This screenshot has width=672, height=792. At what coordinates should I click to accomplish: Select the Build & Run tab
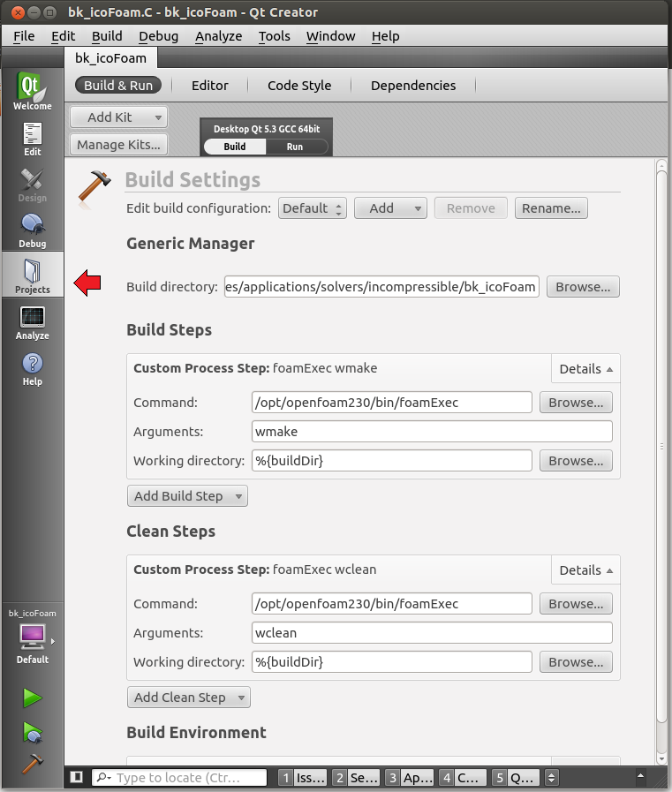tap(118, 86)
